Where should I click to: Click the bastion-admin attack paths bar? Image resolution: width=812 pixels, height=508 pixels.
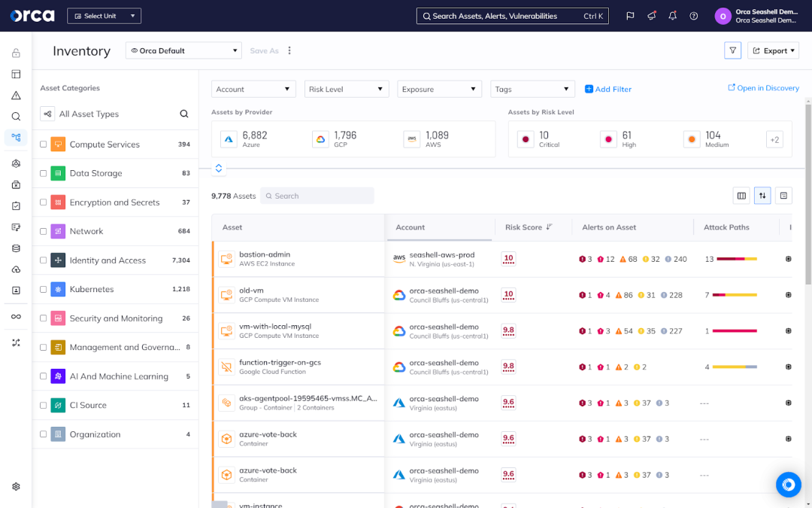pos(737,259)
